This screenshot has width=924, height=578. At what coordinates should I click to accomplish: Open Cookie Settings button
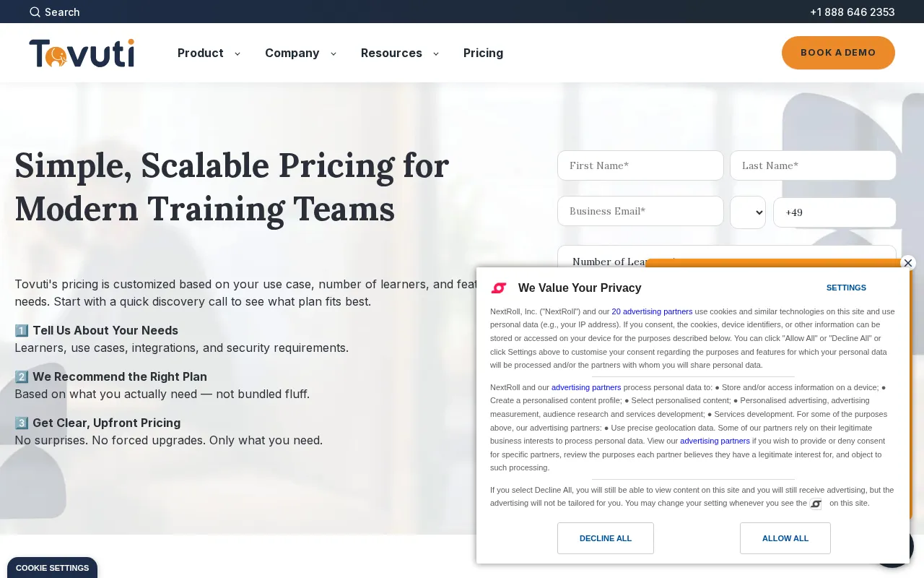click(x=52, y=568)
